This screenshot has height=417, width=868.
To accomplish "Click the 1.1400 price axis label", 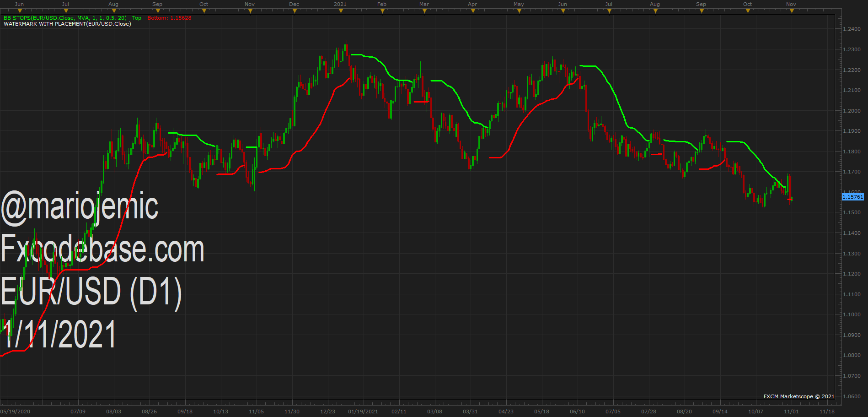I will pos(852,233).
